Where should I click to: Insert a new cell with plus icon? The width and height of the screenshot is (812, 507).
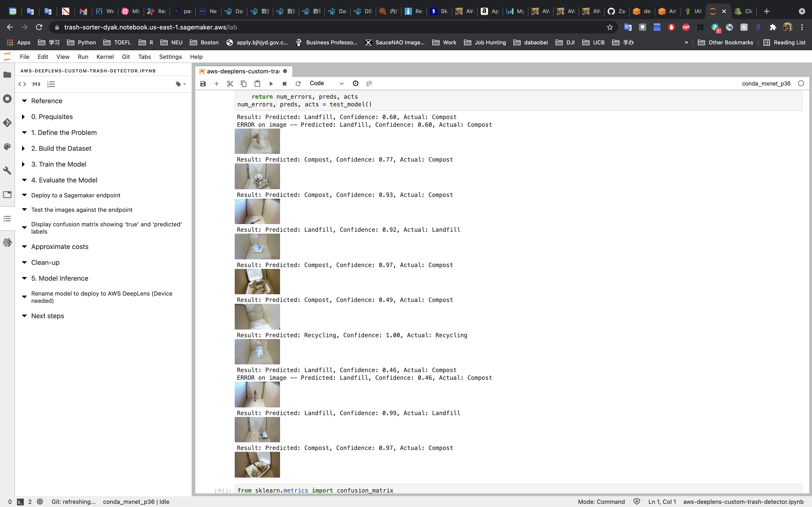coord(216,84)
